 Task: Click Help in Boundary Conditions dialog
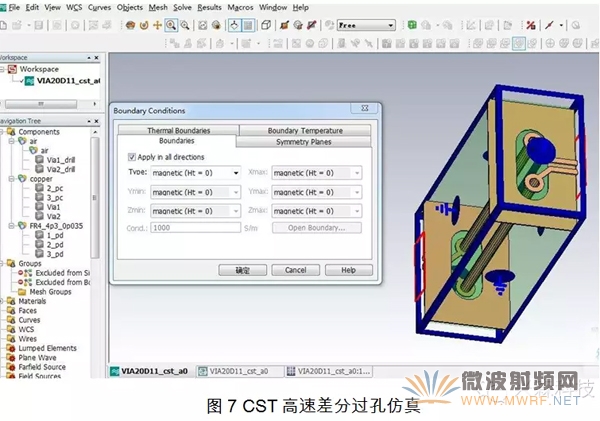point(349,270)
